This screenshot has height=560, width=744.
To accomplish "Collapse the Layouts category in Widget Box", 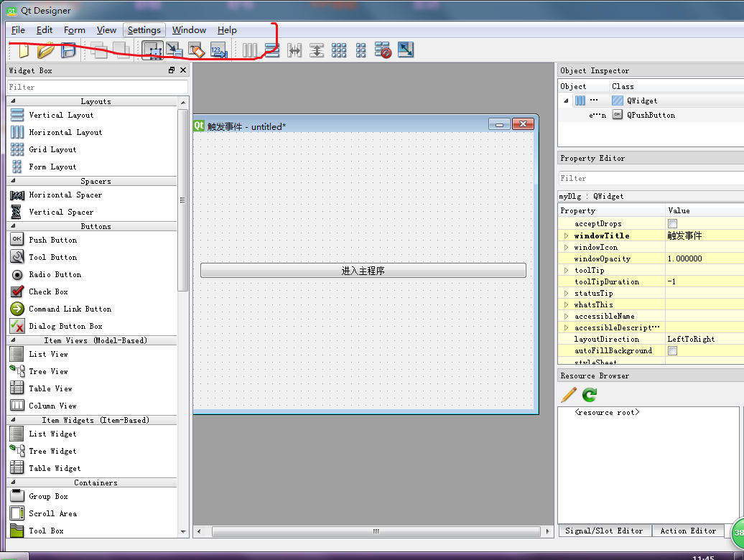I will point(13,101).
